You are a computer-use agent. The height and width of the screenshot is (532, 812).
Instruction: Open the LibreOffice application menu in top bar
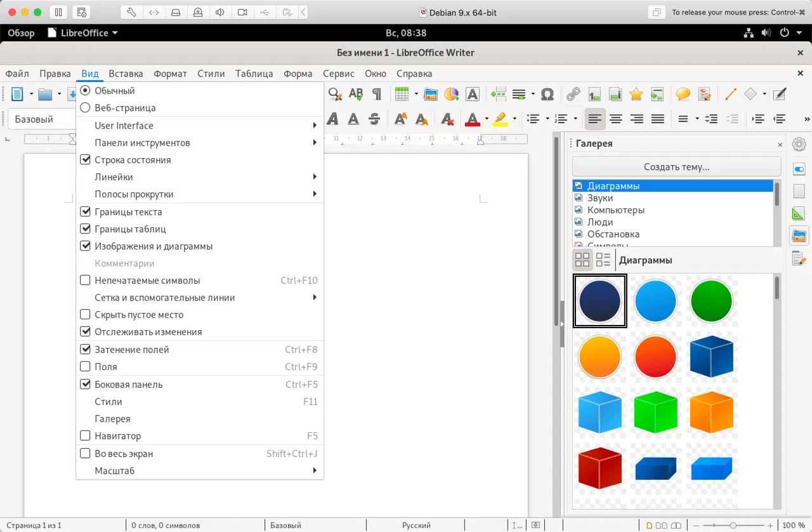pos(83,33)
